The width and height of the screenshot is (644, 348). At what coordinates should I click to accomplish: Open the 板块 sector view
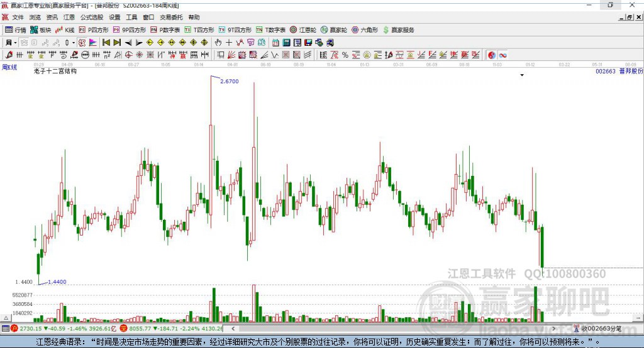coord(40,30)
